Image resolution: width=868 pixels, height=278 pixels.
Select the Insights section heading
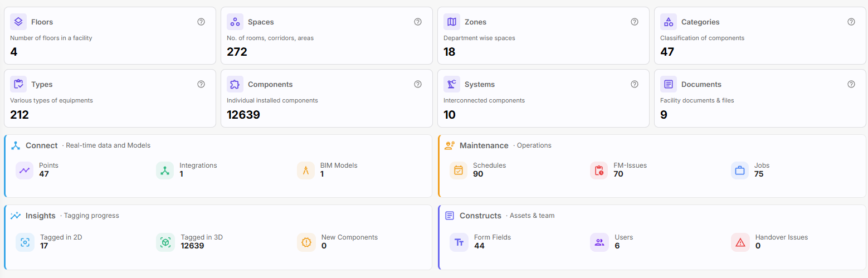coord(41,216)
